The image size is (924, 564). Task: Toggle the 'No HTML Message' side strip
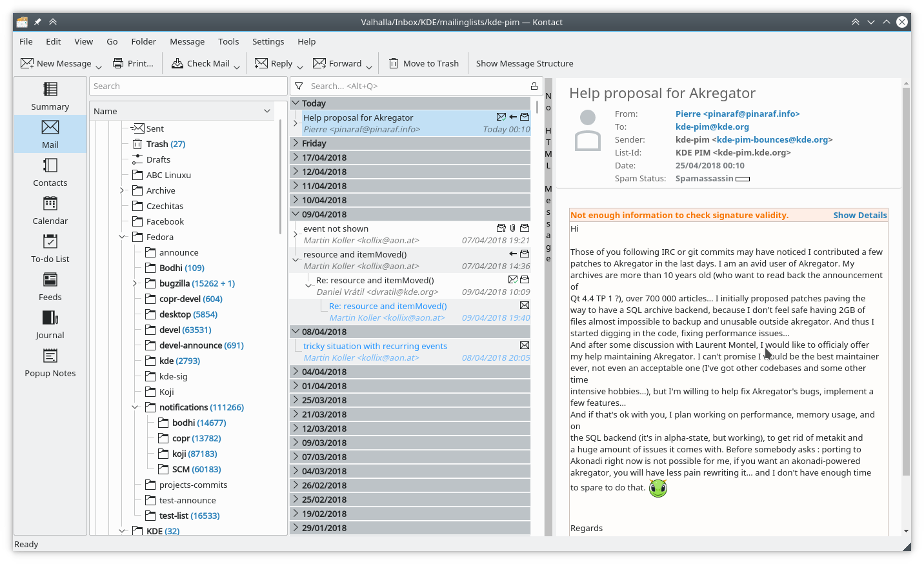548,307
